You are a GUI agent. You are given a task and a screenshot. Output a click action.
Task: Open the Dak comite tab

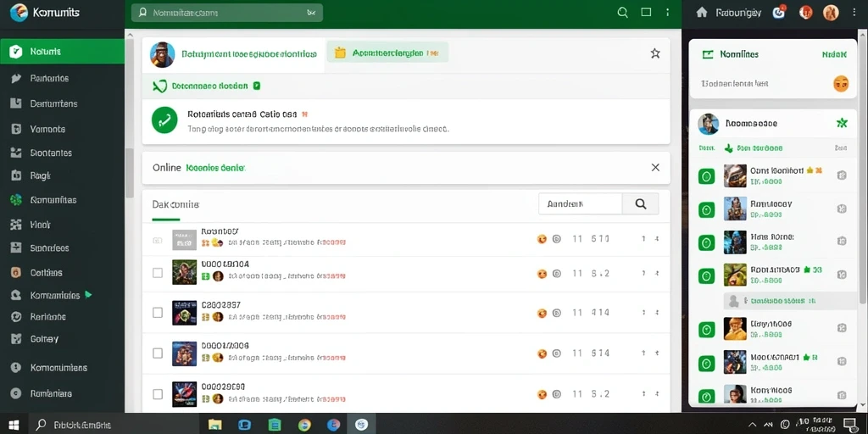click(x=175, y=204)
